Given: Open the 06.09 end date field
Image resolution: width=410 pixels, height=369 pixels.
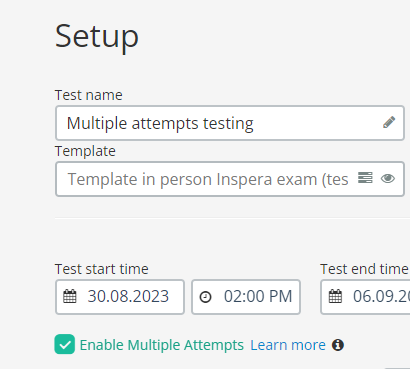Looking at the screenshot, I should (x=365, y=297).
